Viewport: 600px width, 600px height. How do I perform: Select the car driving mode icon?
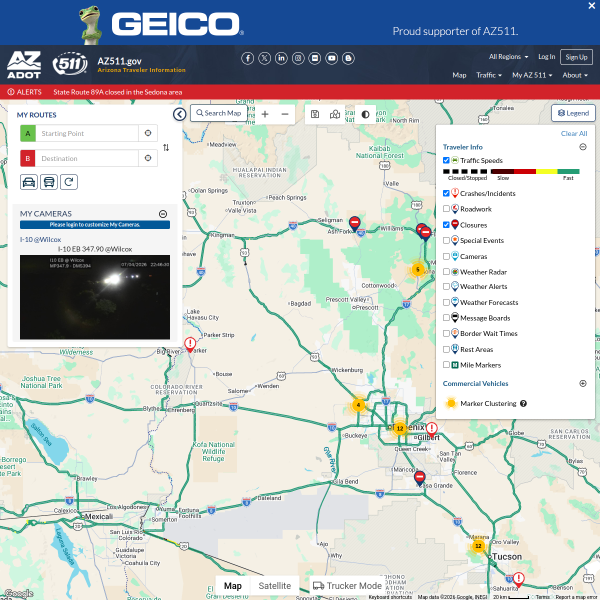point(29,182)
